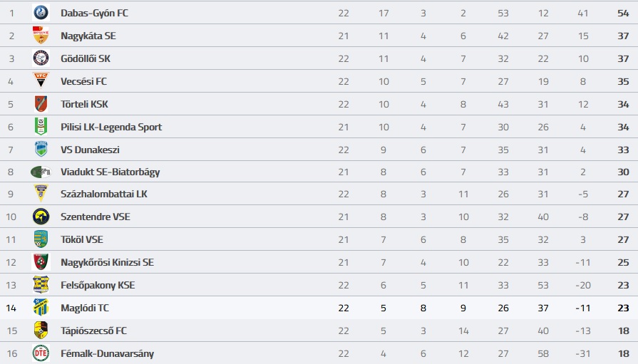This screenshot has height=364, width=638.
Task: Click the Törteli KSK shield icon
Action: pos(41,104)
